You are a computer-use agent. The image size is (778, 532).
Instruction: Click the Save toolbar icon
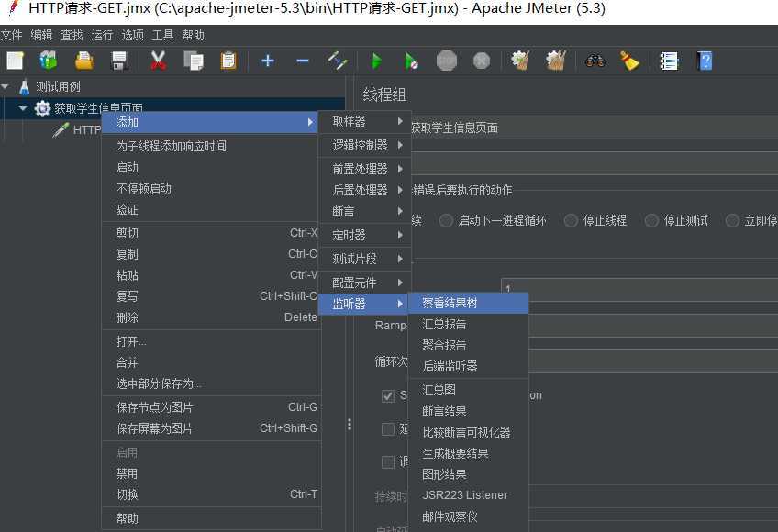119,61
